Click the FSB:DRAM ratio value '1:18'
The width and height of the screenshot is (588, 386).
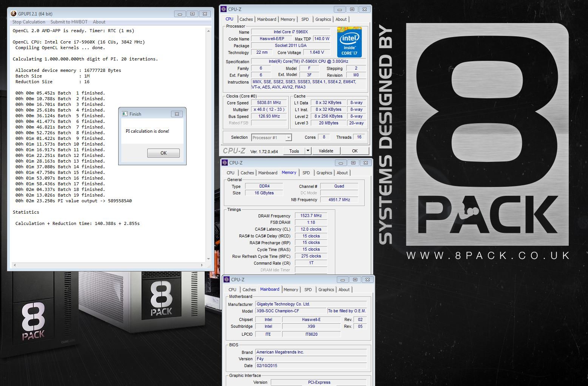click(311, 222)
